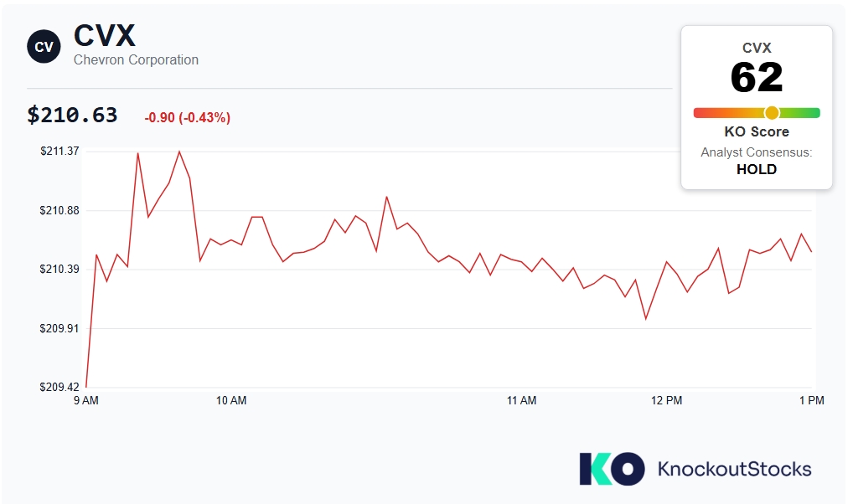Click the Analyst Consensus label

coord(756,152)
